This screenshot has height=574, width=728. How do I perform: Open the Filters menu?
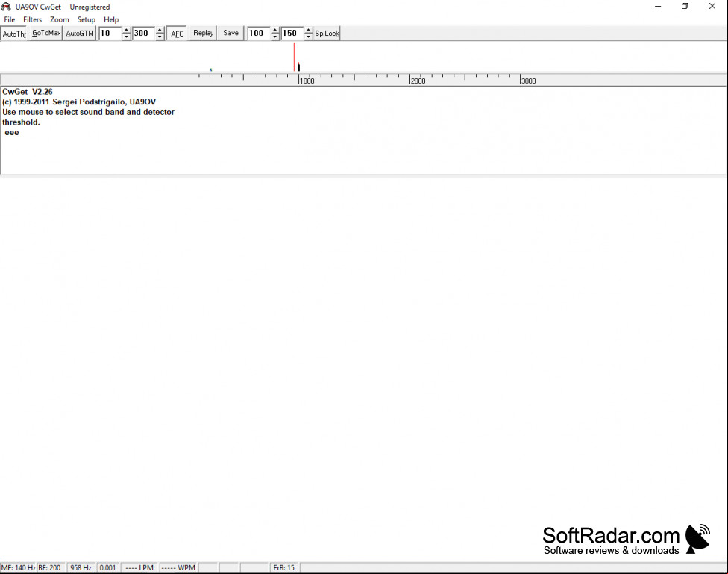(33, 19)
